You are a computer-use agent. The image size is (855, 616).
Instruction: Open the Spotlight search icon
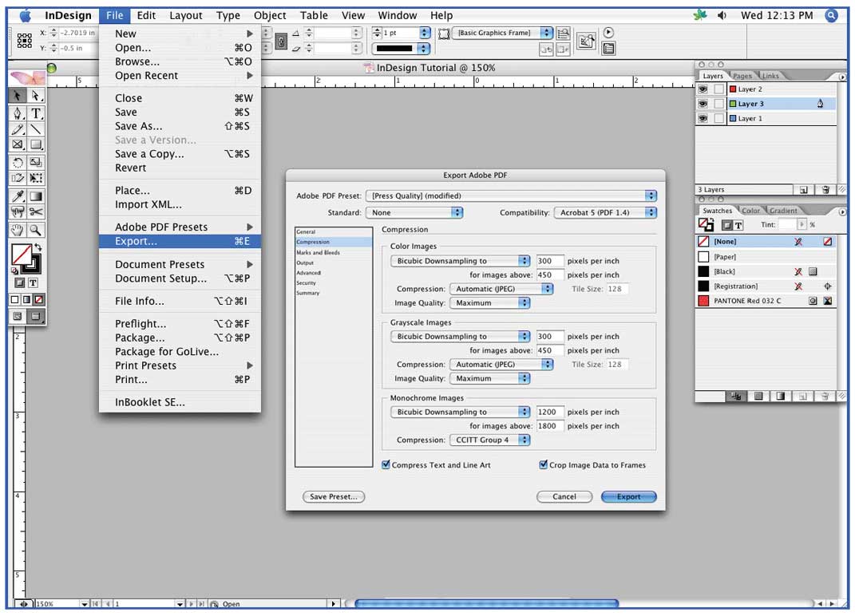(832, 15)
